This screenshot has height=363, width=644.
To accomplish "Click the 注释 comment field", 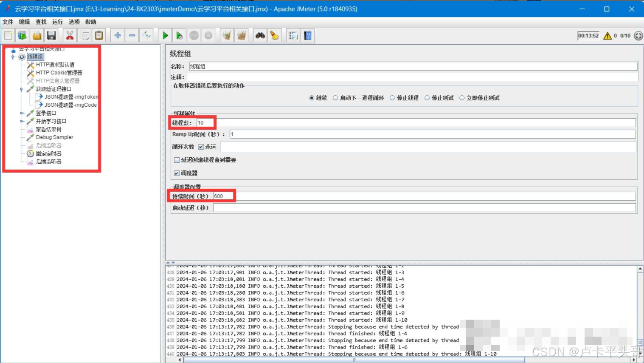I will pos(413,77).
